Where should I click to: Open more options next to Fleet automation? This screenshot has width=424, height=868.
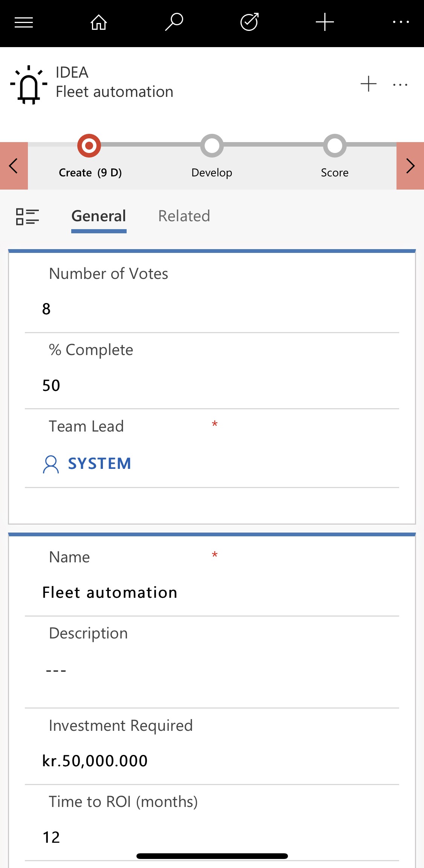coord(400,85)
